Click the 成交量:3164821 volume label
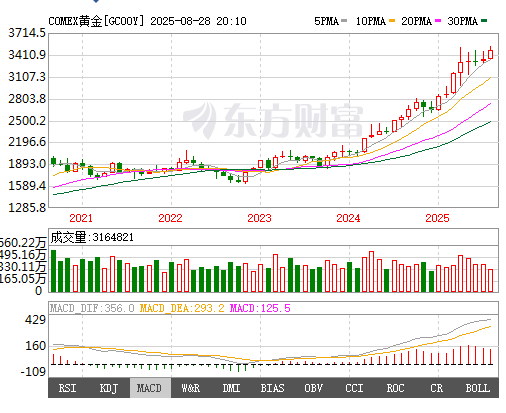The height and width of the screenshot is (413, 506). [92, 237]
